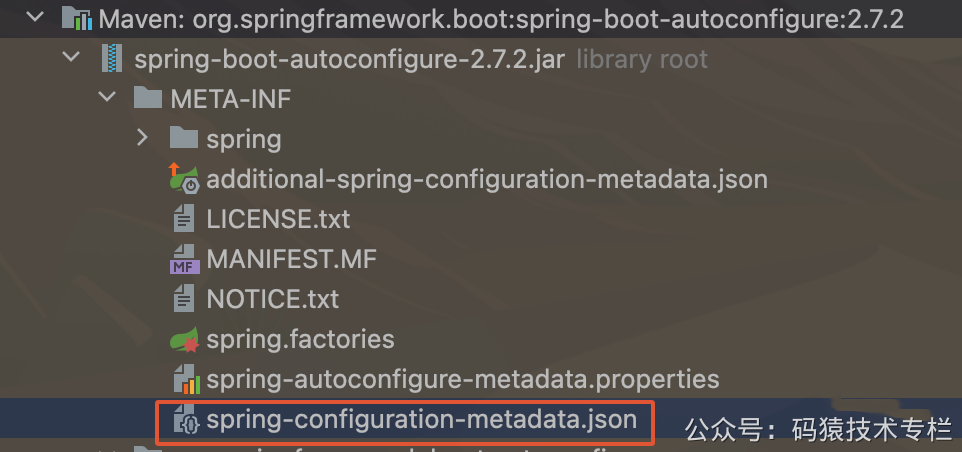Click the spring-configuration-metadata.json file icon
The width and height of the screenshot is (962, 452).
click(x=185, y=420)
